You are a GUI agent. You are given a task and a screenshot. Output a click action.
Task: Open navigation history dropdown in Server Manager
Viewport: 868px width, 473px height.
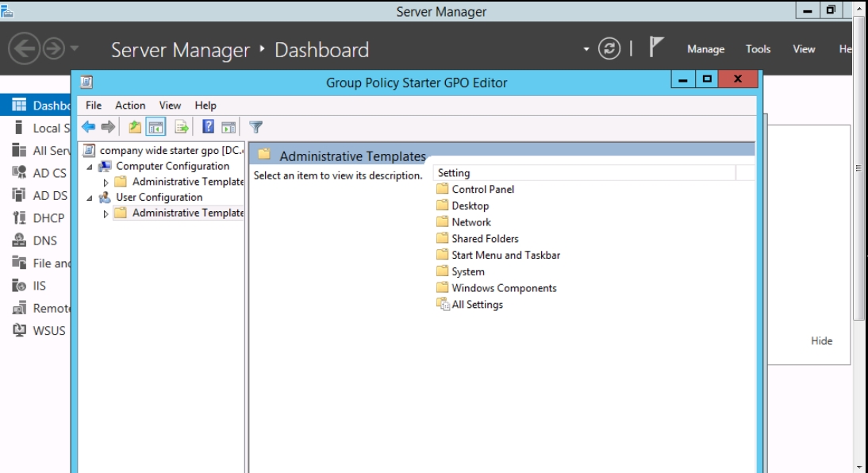click(x=74, y=48)
